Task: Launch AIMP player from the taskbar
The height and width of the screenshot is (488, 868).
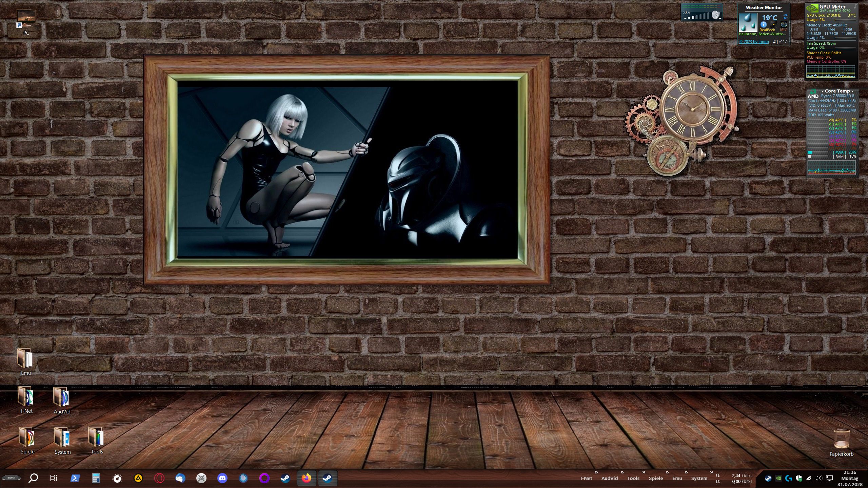Action: pos(138,478)
